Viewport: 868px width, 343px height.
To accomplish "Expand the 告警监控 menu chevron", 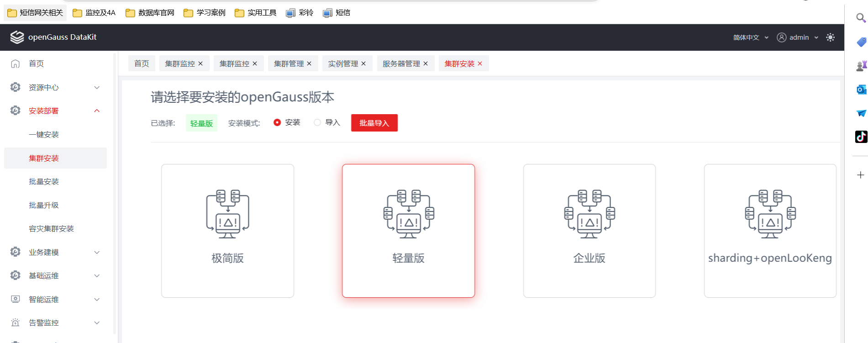I will coord(97,322).
